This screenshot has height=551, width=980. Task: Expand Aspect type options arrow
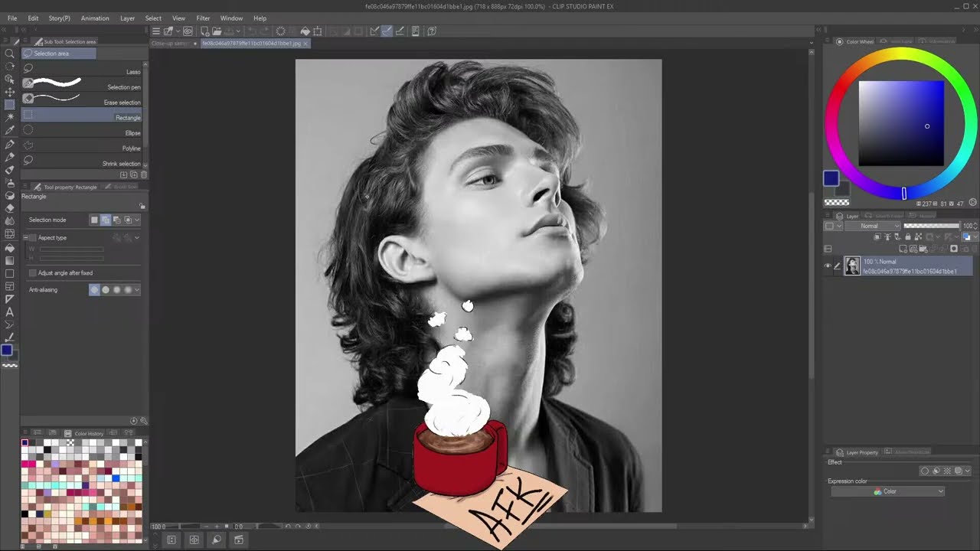click(x=137, y=238)
